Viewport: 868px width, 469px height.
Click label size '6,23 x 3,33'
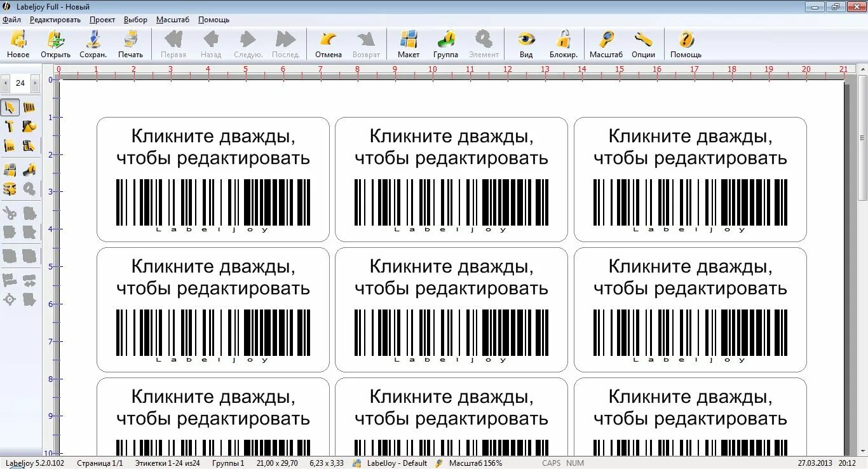tap(327, 463)
